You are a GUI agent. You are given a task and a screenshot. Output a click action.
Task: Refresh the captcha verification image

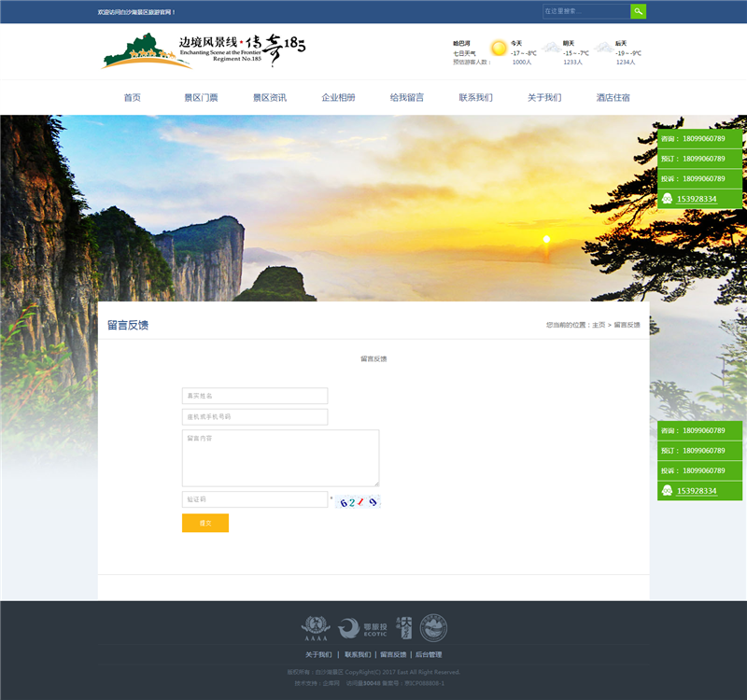point(358,501)
